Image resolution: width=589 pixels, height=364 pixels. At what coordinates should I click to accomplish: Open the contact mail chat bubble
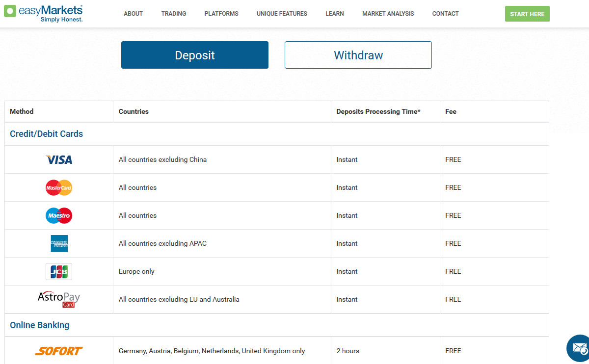(579, 348)
